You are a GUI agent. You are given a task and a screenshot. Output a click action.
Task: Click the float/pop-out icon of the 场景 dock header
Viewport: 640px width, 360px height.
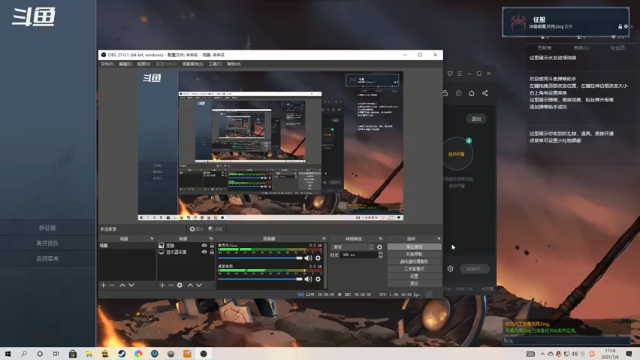tap(152, 238)
